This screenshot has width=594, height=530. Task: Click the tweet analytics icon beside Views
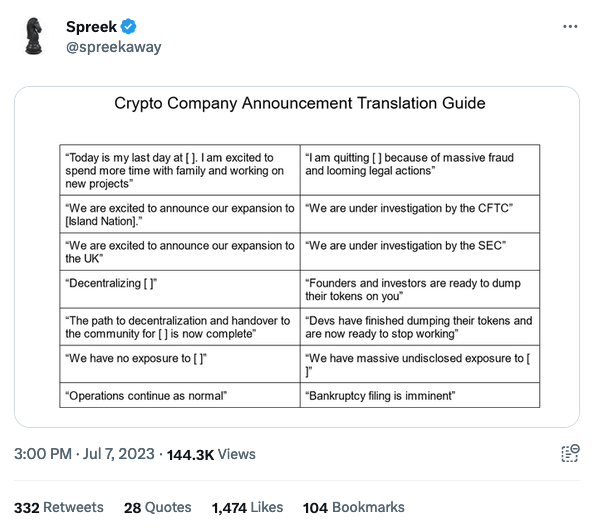point(570,453)
